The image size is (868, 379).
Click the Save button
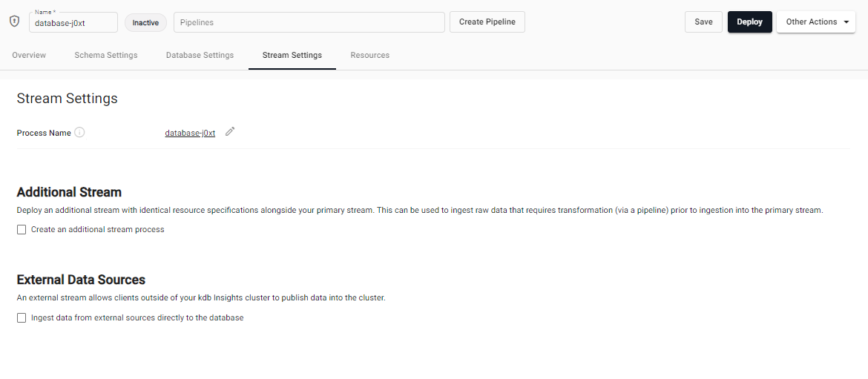pyautogui.click(x=703, y=22)
